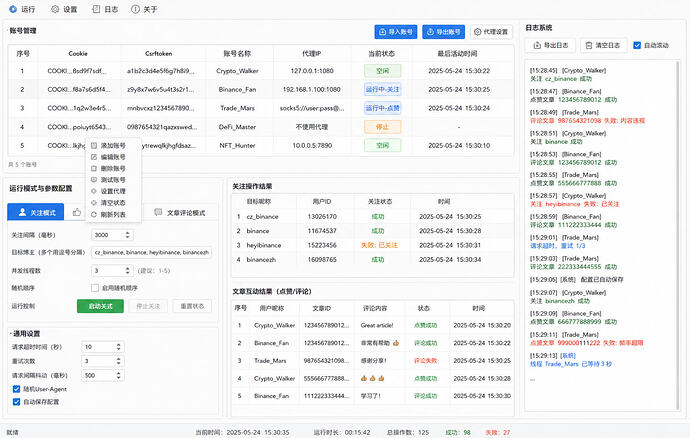The image size is (690, 438).
Task: Click the 导出日志 button
Action: [x=551, y=45]
